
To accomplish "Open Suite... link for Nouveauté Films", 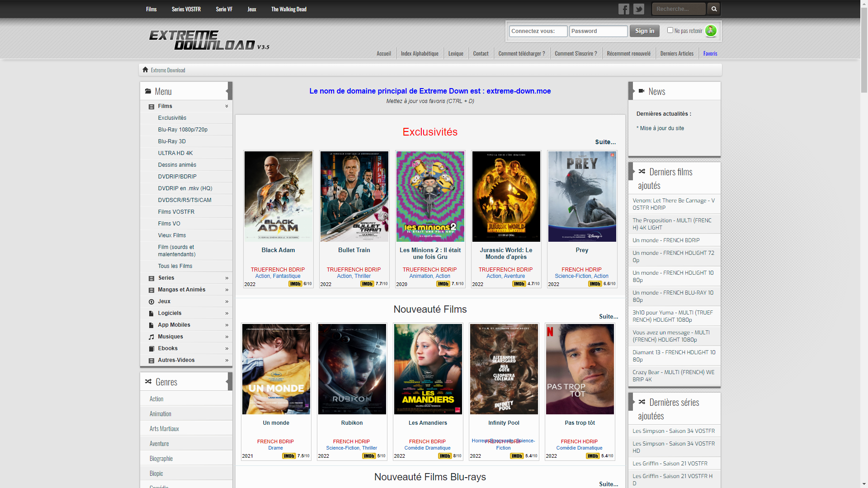I will click(x=609, y=316).
